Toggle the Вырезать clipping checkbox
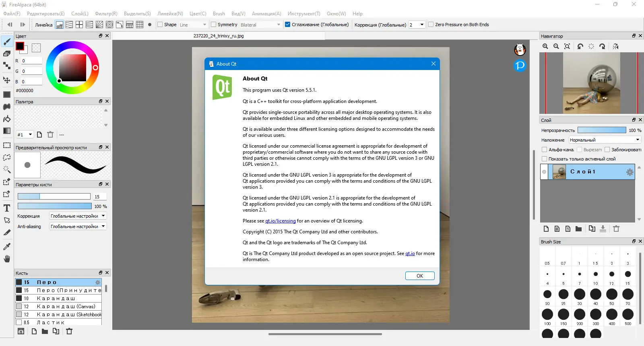 click(x=579, y=150)
